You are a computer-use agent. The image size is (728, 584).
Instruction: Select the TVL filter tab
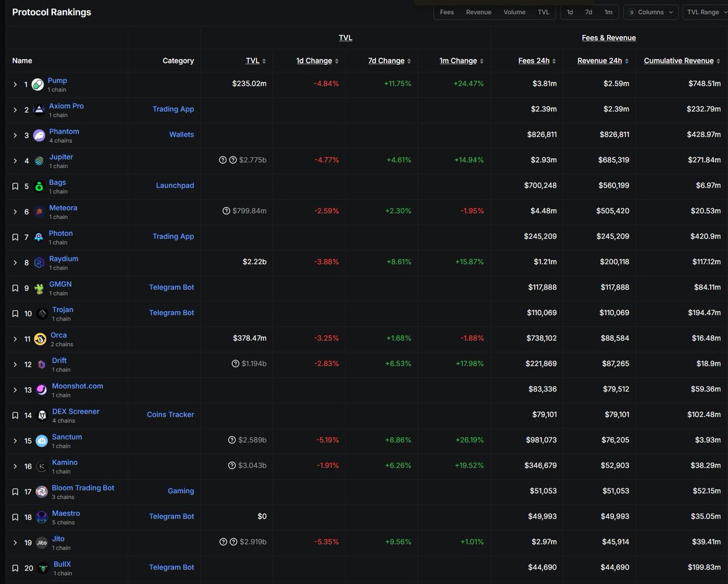click(x=544, y=12)
